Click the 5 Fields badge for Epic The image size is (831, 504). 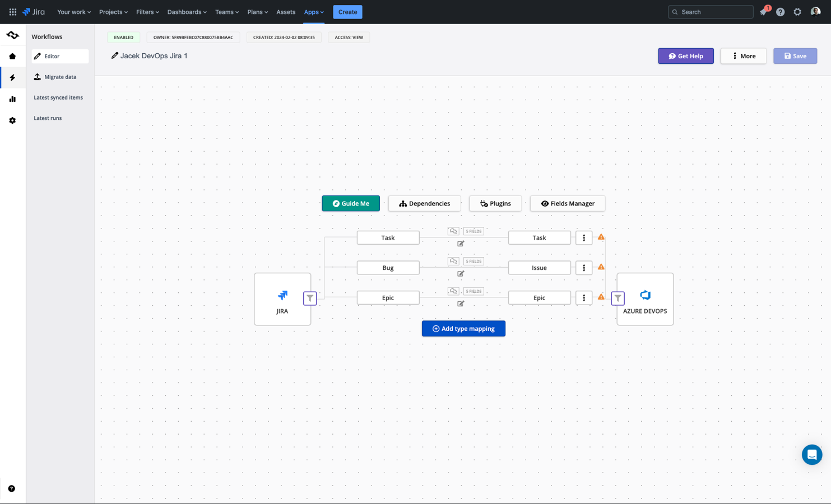[x=473, y=291]
